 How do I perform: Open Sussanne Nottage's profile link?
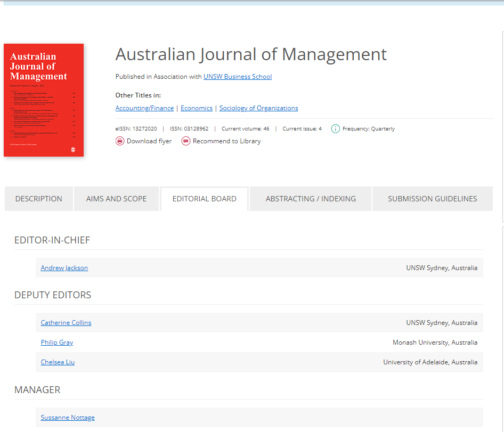coord(68,417)
